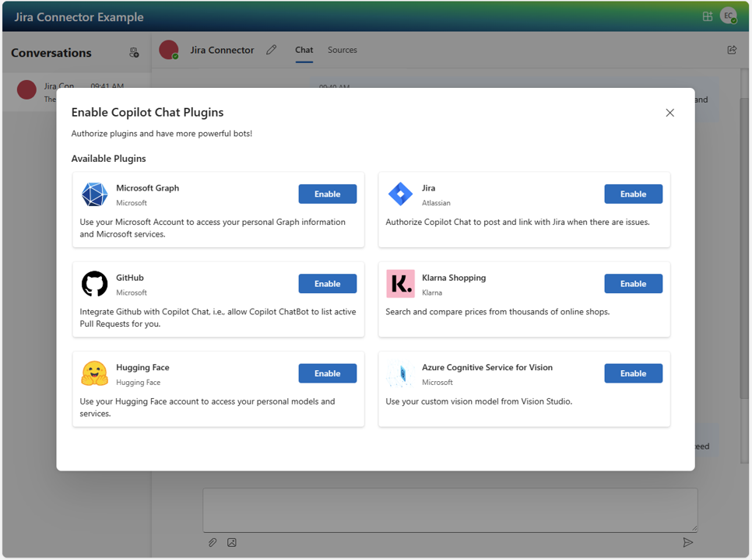
Task: Click 'Use your custom vision model' description
Action: point(479,401)
